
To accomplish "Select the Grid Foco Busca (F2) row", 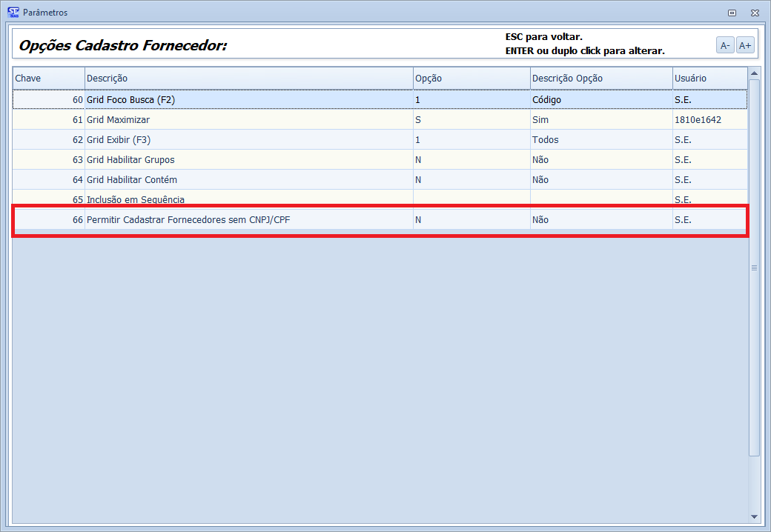I will coord(248,99).
